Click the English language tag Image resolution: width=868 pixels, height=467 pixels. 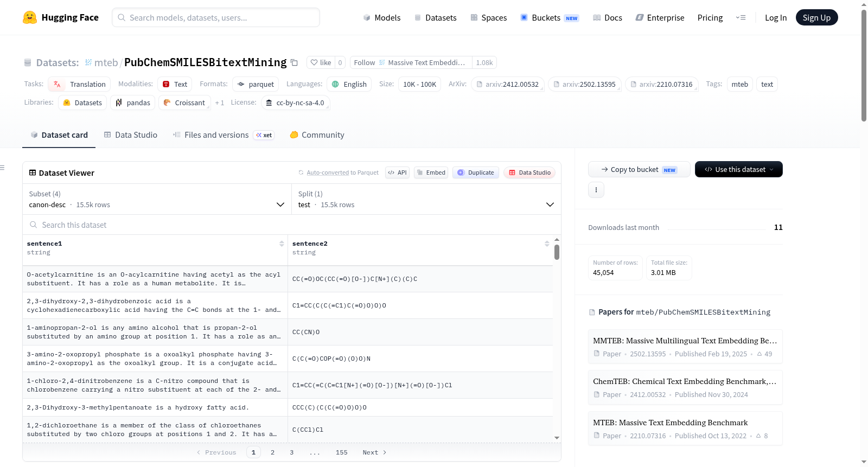pyautogui.click(x=349, y=84)
